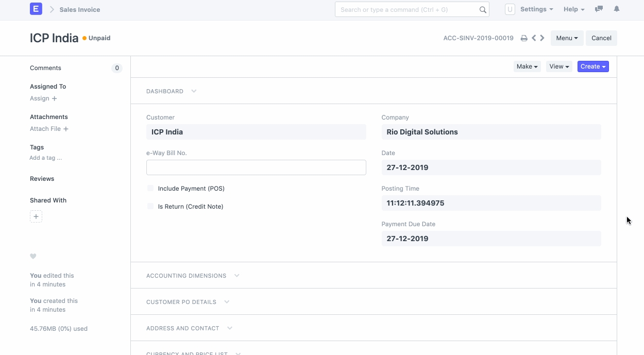Click the plus icon under Shared With
Image resolution: width=644 pixels, height=355 pixels.
[36, 216]
